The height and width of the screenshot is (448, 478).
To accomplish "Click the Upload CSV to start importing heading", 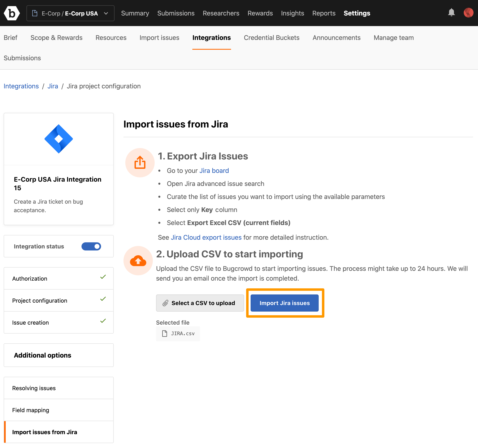I will click(x=230, y=254).
